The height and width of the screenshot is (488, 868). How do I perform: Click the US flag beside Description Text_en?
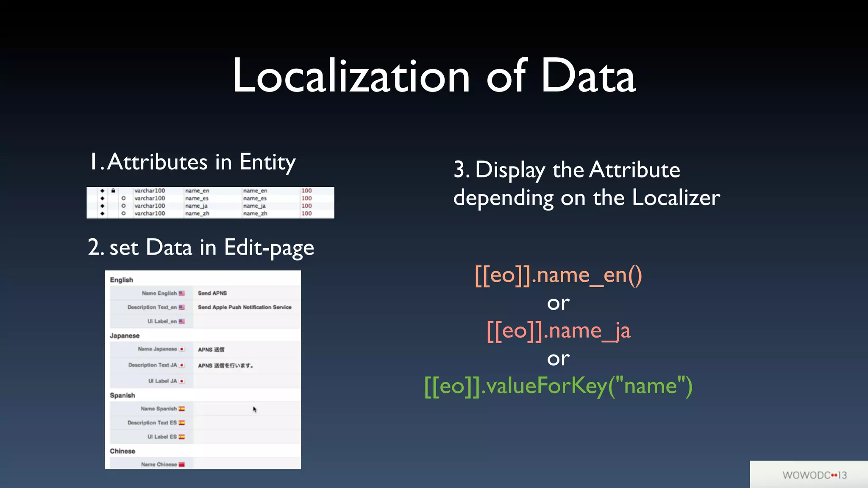pyautogui.click(x=181, y=307)
